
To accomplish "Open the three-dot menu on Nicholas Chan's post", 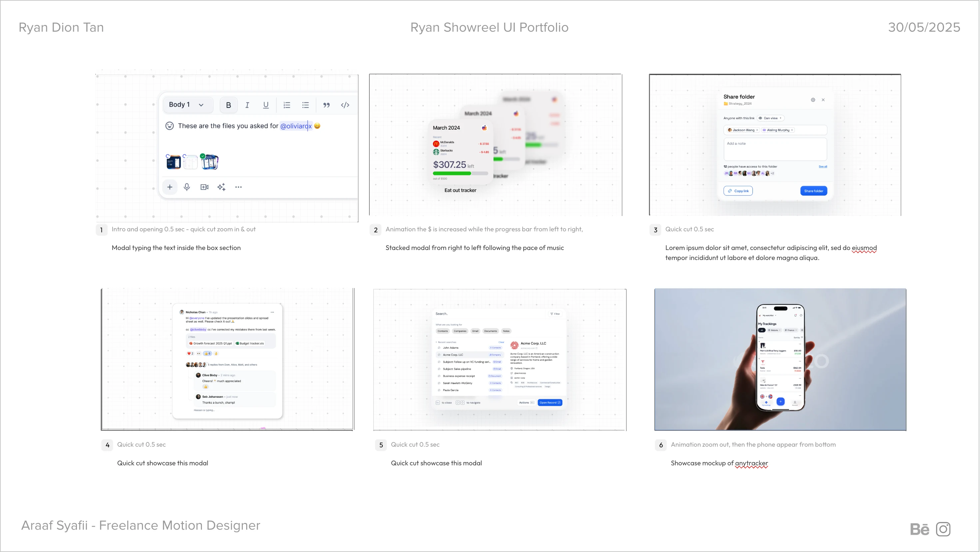I will click(x=272, y=312).
